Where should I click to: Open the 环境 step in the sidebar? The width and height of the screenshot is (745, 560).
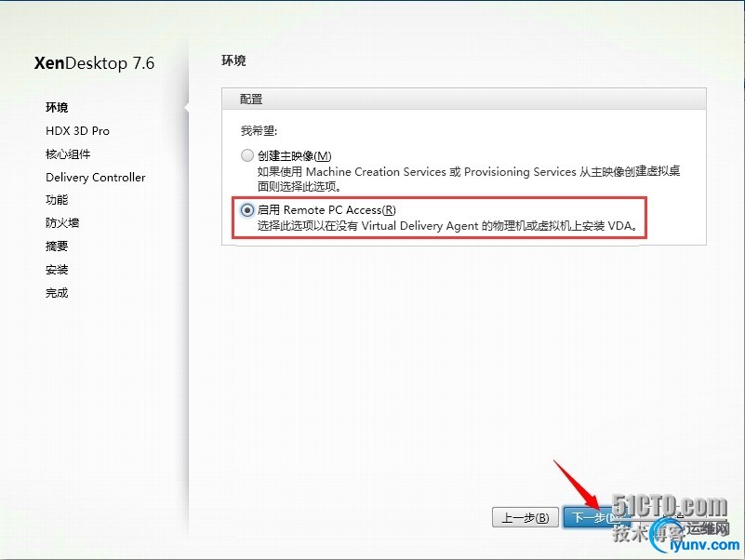pos(57,107)
